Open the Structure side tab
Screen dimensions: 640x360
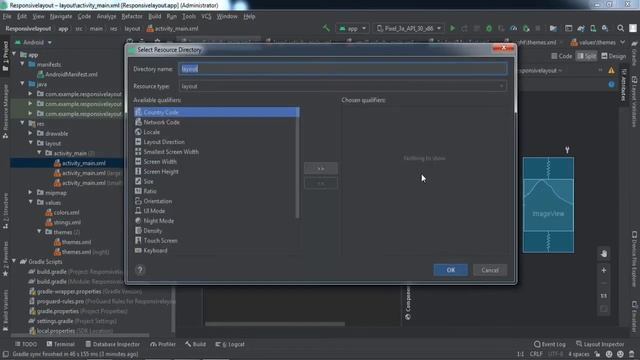pyautogui.click(x=5, y=211)
